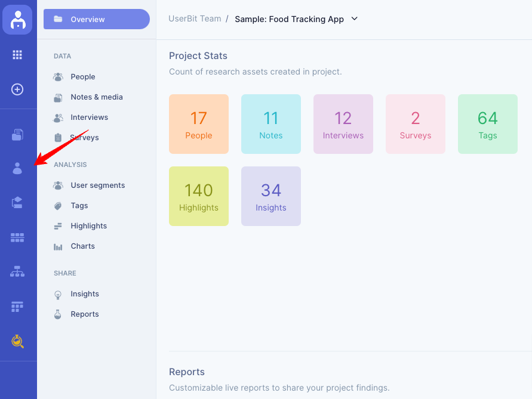Click the person icon in the blue sidebar
Viewport: 532px width, 399px height.
tap(17, 168)
